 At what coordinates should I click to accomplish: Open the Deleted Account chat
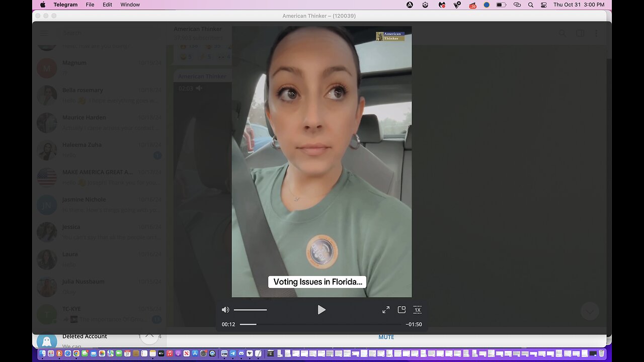click(99, 340)
